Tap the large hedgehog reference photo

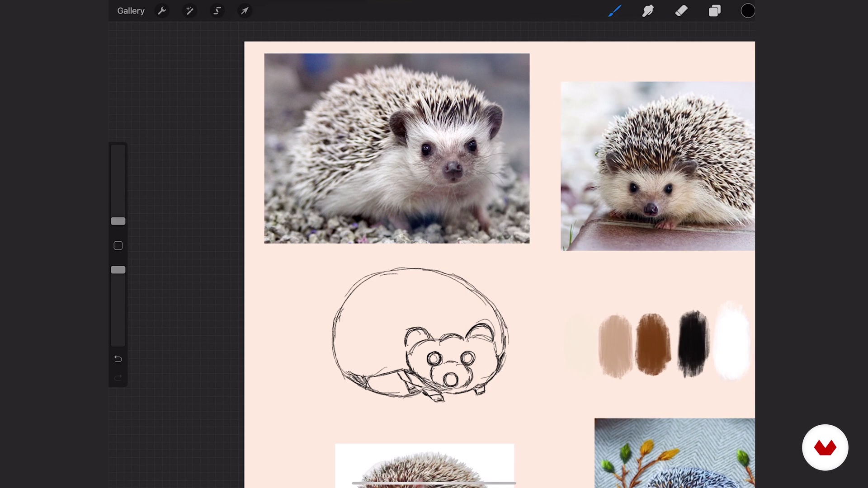click(x=396, y=148)
